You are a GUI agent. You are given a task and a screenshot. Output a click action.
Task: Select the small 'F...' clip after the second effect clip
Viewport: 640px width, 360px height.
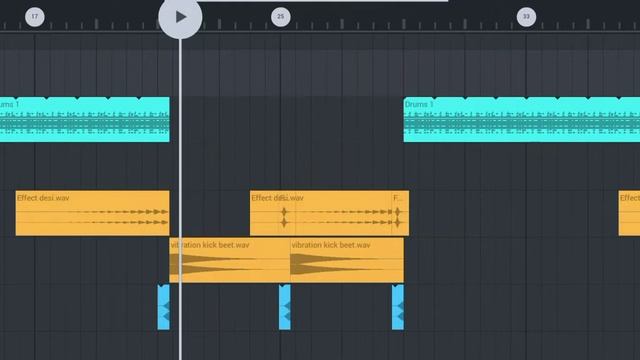pyautogui.click(x=400, y=213)
